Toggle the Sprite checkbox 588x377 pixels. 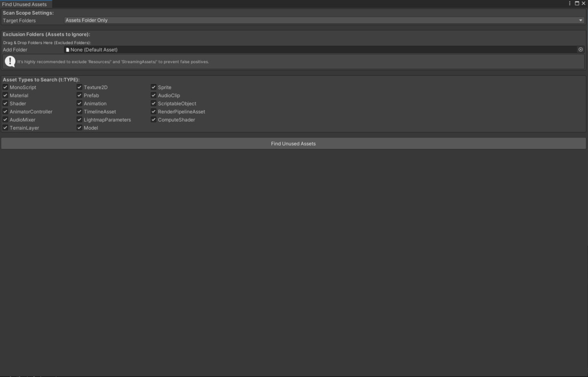[x=153, y=87]
